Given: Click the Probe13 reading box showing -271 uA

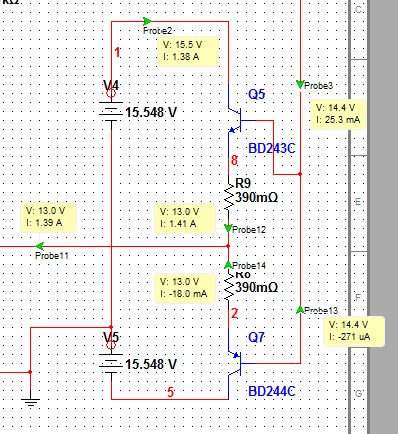Looking at the screenshot, I should tap(354, 331).
